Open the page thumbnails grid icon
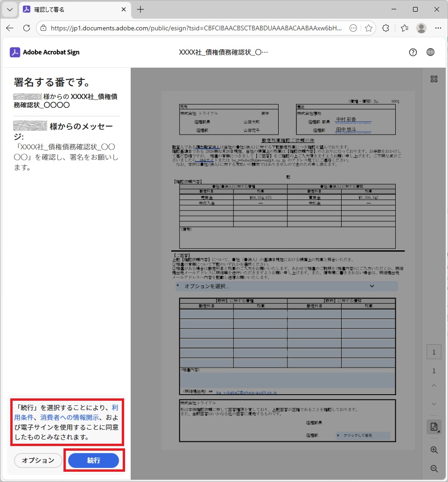 tap(434, 79)
